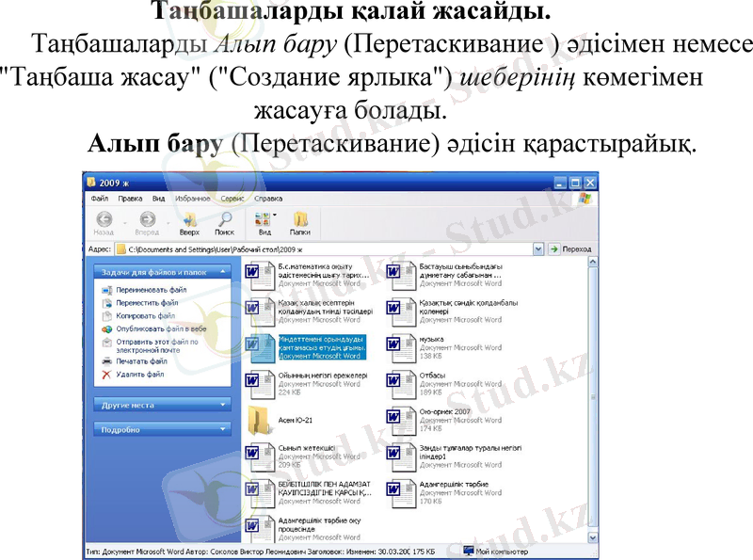Select the Печатать файл printer icon
The height and width of the screenshot is (560, 753).
pyautogui.click(x=106, y=361)
